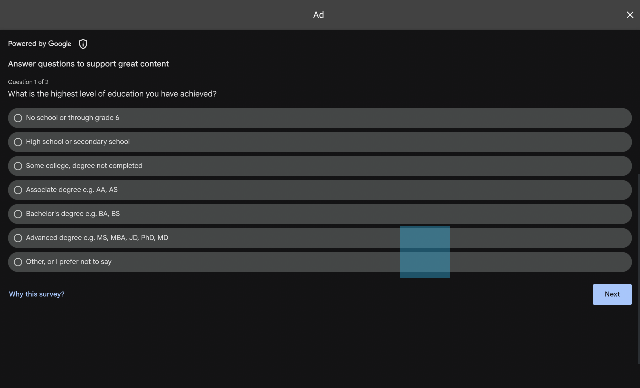Click the Ad title in the header bar
Screen dimensions: 640x388
[318, 15]
